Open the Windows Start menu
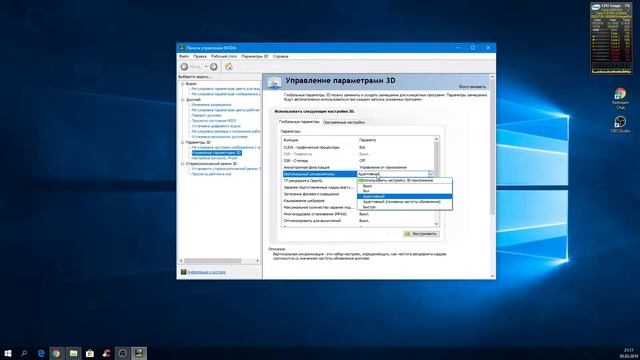Image resolution: width=640 pixels, height=360 pixels. point(8,353)
